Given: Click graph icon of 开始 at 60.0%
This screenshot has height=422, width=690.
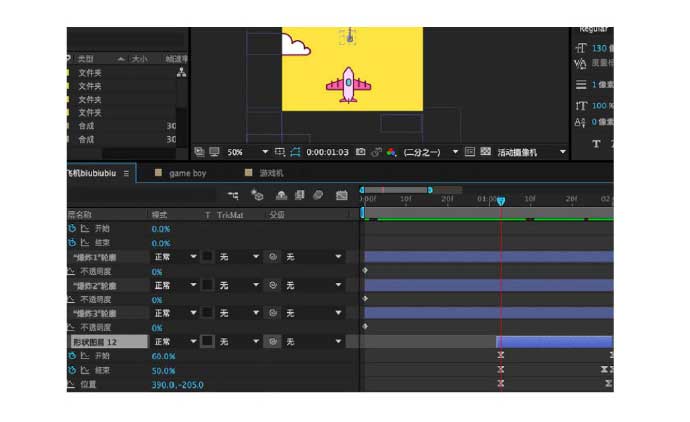Looking at the screenshot, I should coord(84,356).
